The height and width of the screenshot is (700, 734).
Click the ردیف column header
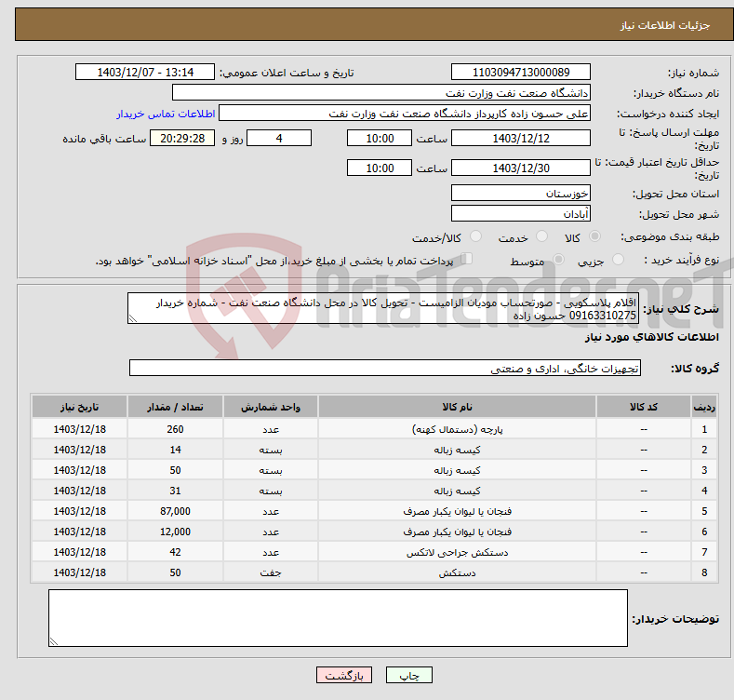pyautogui.click(x=704, y=407)
